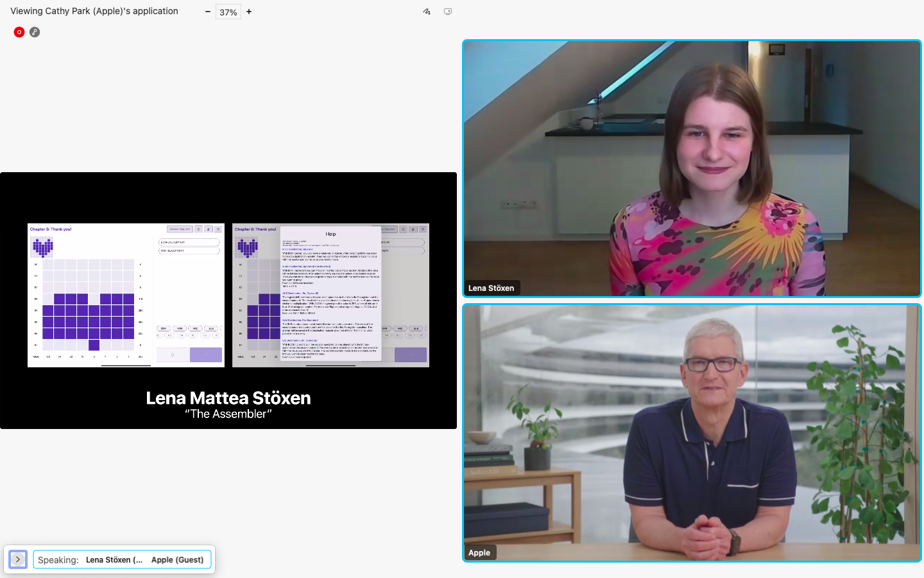The height and width of the screenshot is (578, 924).
Task: Click the plus icon to zoom in
Action: tap(249, 12)
